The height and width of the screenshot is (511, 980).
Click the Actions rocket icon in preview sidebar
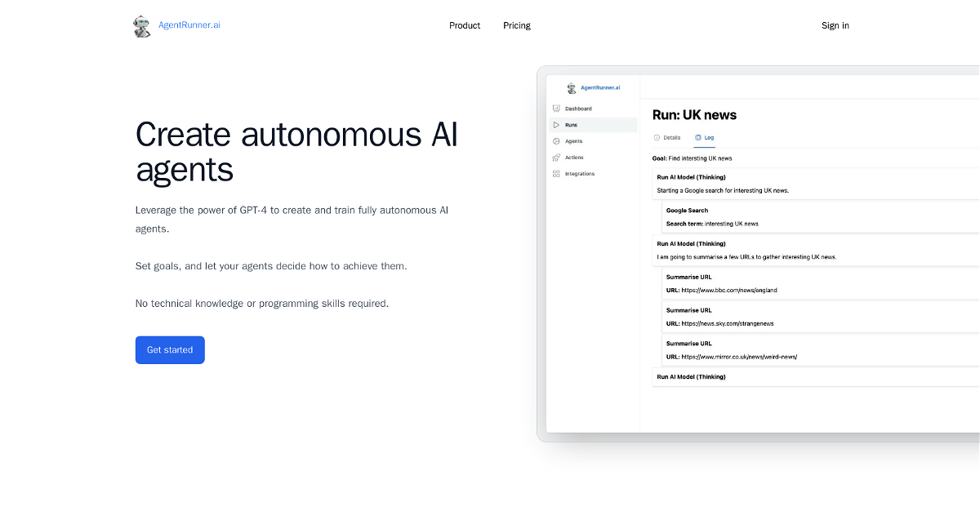(x=556, y=158)
